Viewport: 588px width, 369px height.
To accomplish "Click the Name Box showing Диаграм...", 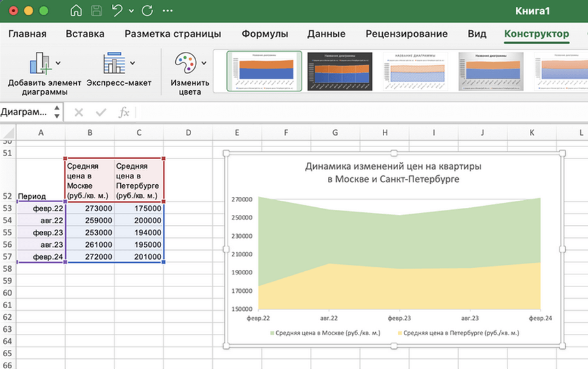I will [x=24, y=112].
